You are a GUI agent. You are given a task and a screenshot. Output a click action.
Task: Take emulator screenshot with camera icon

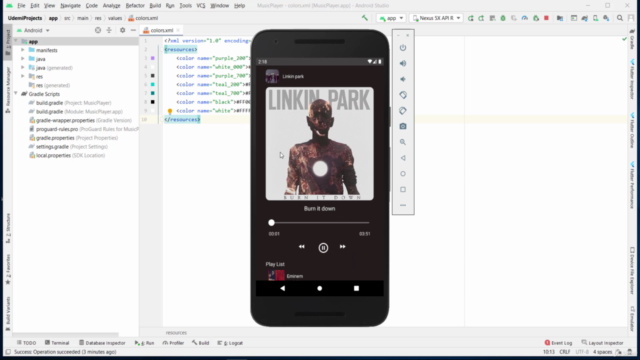pyautogui.click(x=403, y=127)
